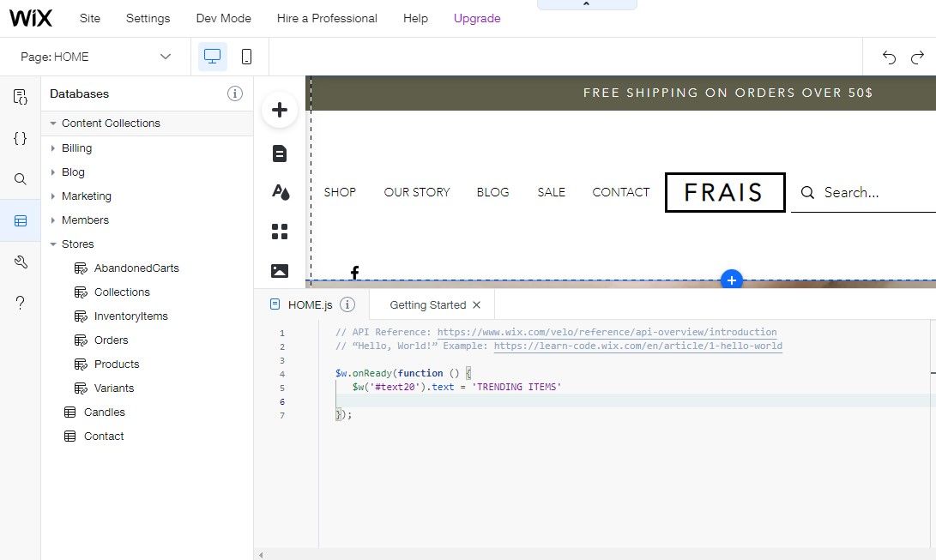The height and width of the screenshot is (560, 936).
Task: Click the redo arrow
Action: coord(917,57)
